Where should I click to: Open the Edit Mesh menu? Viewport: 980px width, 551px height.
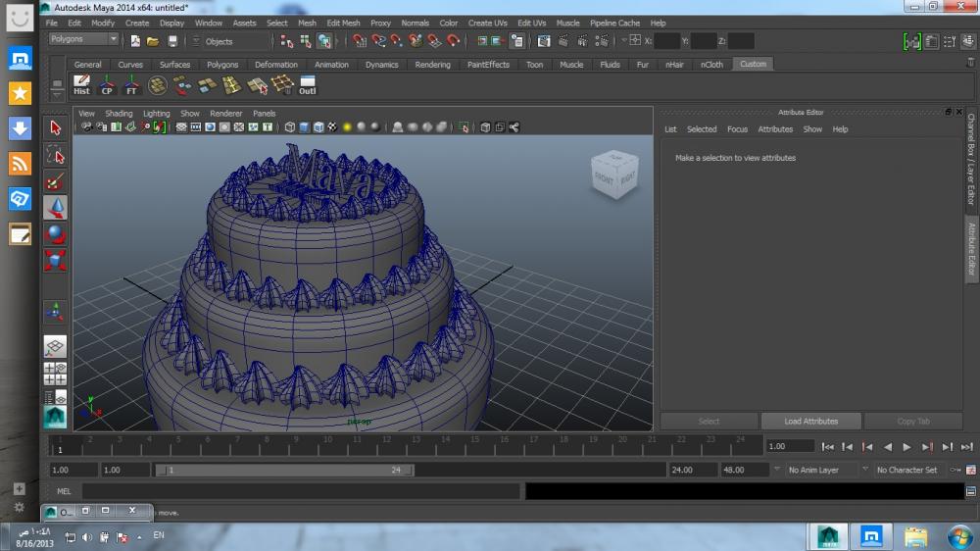pos(343,23)
